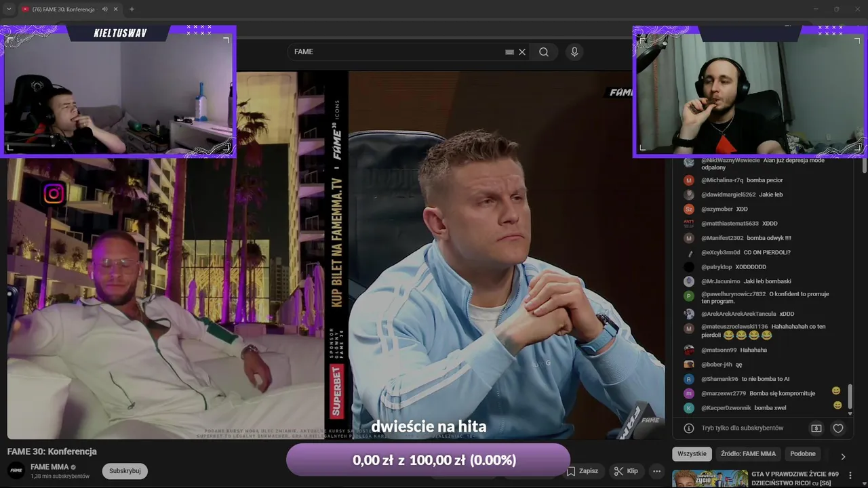The image size is (868, 488).
Task: Open the FAME MMA channel name link
Action: click(50, 467)
